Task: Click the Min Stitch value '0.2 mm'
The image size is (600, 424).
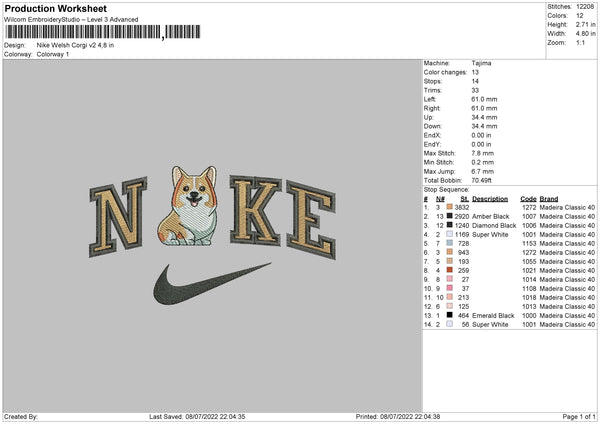Action: point(483,162)
